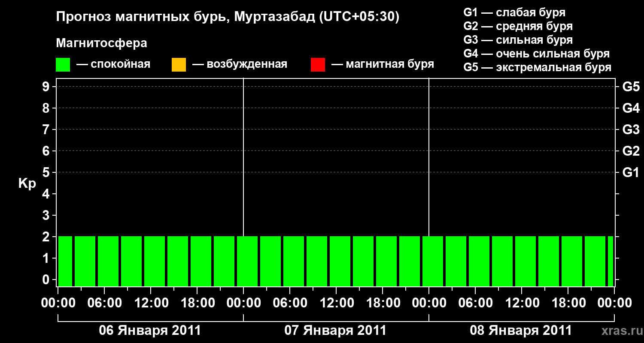Click the G5 right axis label
This screenshot has width=644, height=343.
[631, 87]
